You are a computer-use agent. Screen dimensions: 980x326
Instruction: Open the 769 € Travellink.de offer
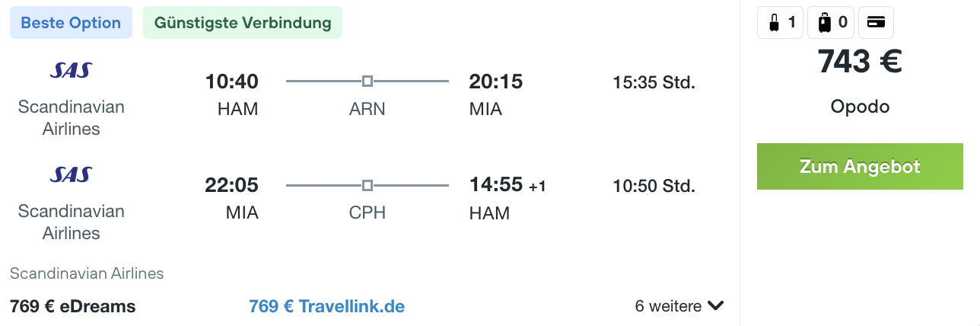tap(326, 306)
